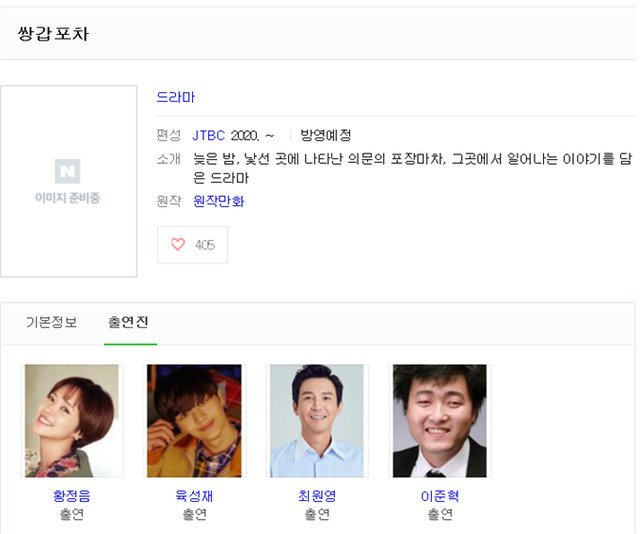The height and width of the screenshot is (534, 640).
Task: Click the 출연 label under 이준혁
Action: pos(440,514)
